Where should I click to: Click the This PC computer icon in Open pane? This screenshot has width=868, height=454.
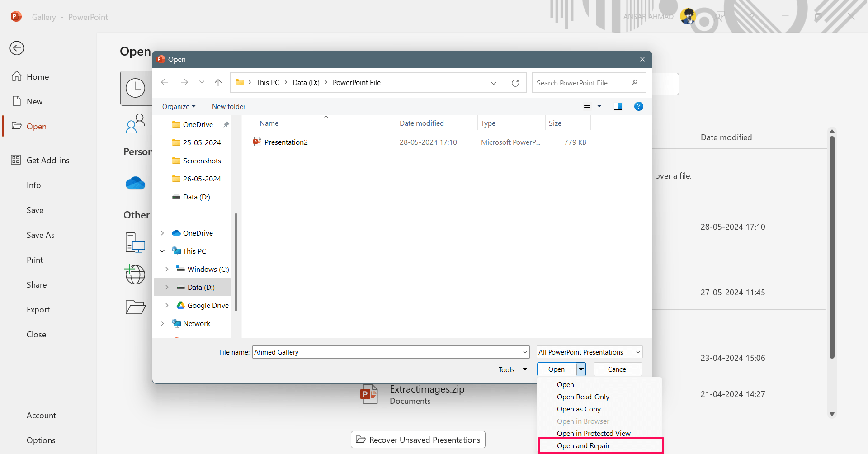coord(135,242)
